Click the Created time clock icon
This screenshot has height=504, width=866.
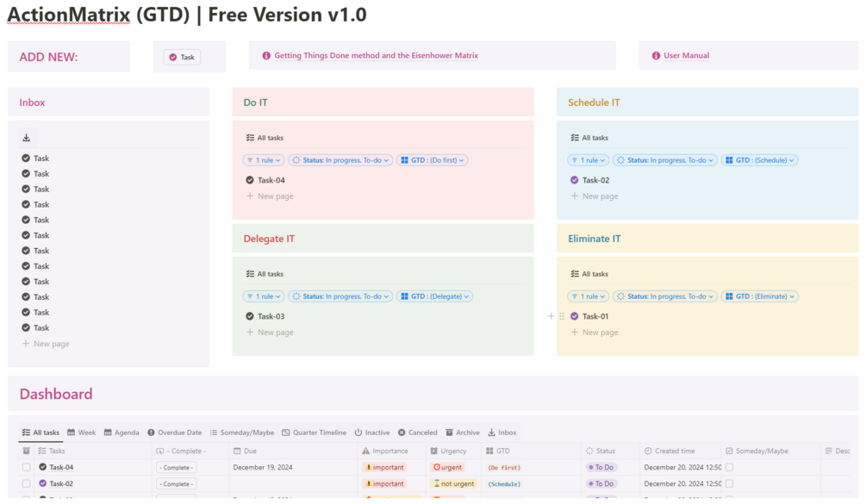click(x=648, y=451)
